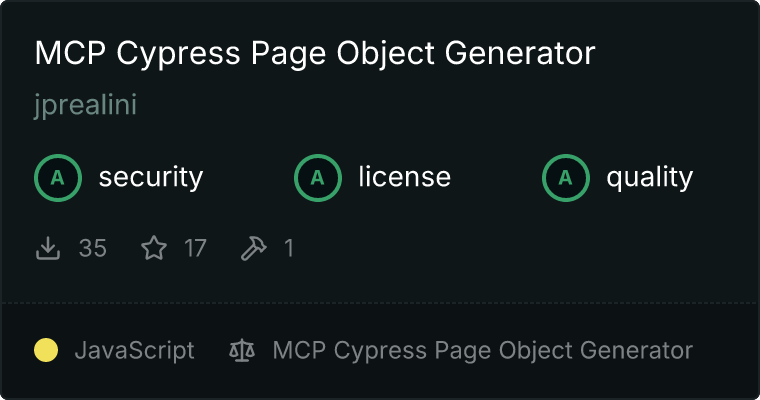Click the dashed divider line
This screenshot has width=760, height=400.
coord(380,303)
